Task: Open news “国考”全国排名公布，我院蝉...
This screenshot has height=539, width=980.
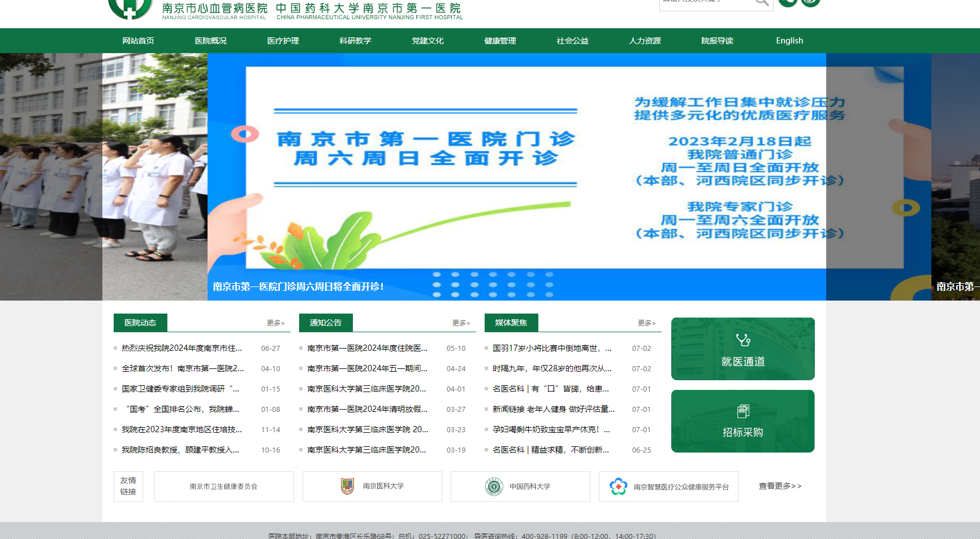Action: 182,409
